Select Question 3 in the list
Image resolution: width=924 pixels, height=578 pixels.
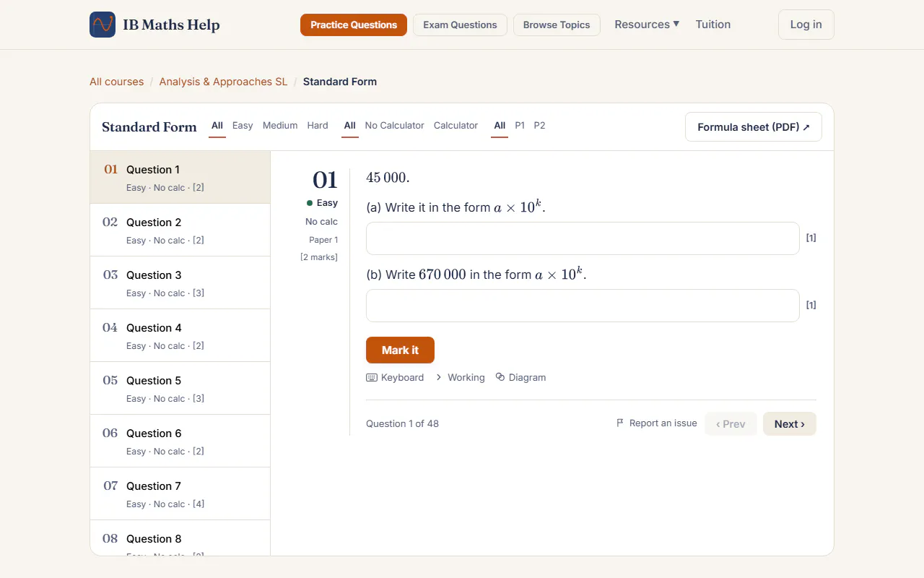[180, 282]
